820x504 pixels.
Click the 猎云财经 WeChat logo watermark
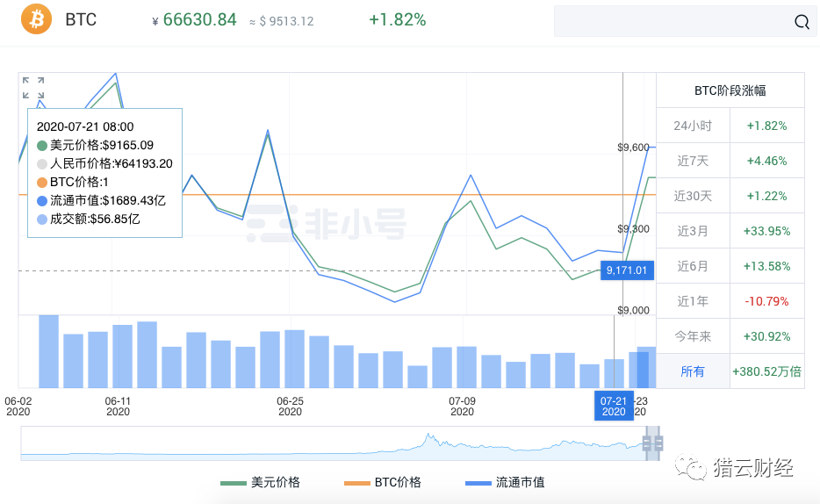click(x=734, y=467)
